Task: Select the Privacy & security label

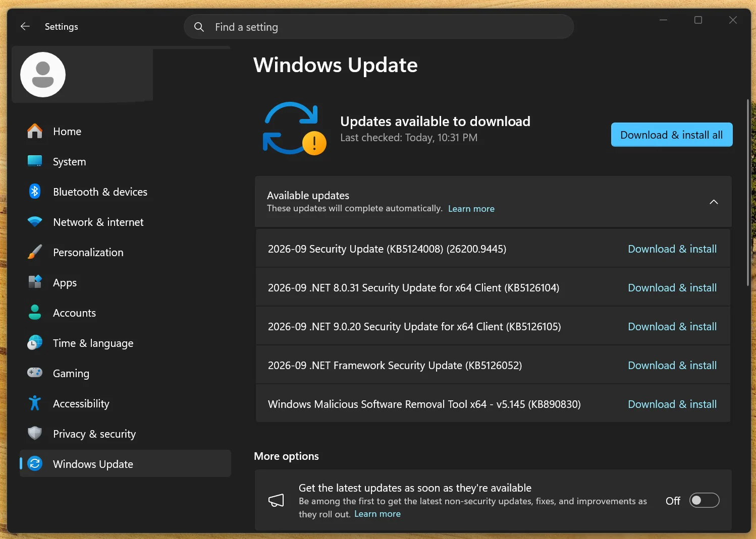Action: pyautogui.click(x=94, y=434)
